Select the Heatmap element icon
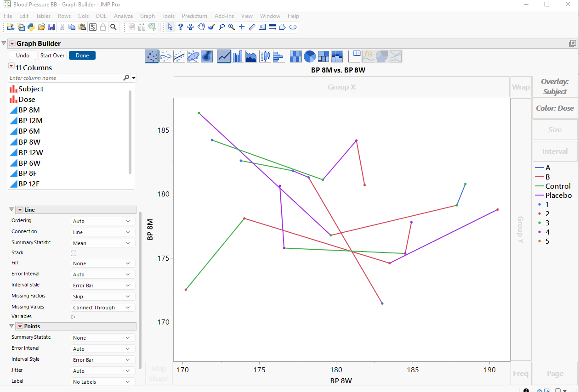Viewport: 579px width, 392px height. pos(296,56)
